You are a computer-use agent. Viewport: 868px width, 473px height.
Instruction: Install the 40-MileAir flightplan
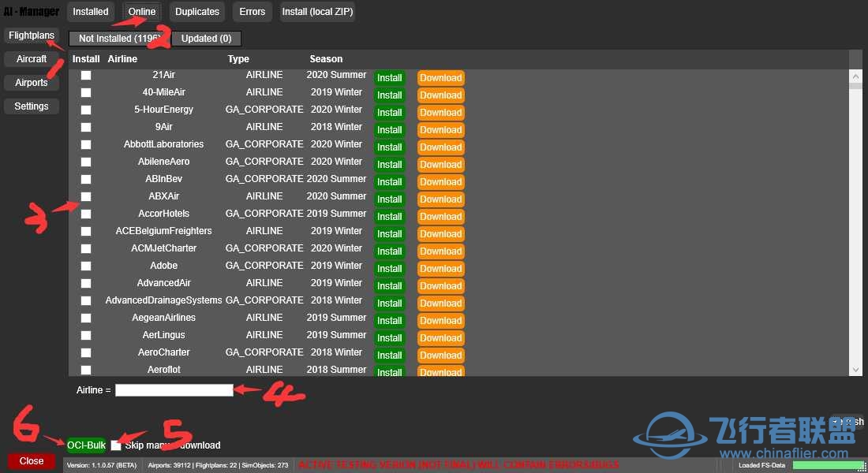pyautogui.click(x=390, y=95)
